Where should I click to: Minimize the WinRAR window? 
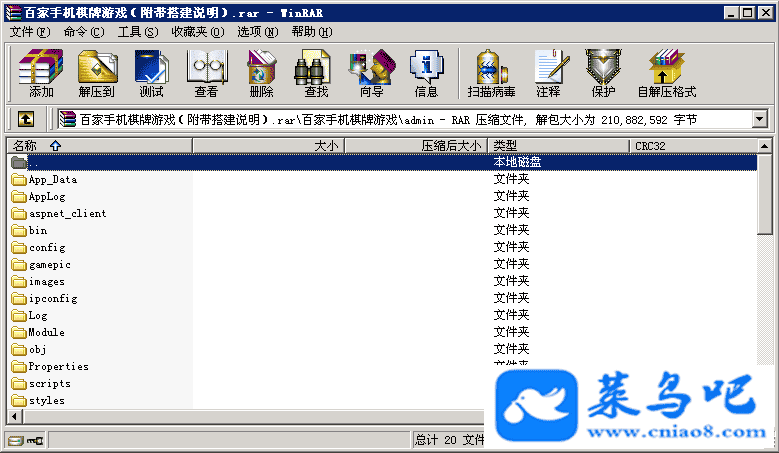coord(730,12)
